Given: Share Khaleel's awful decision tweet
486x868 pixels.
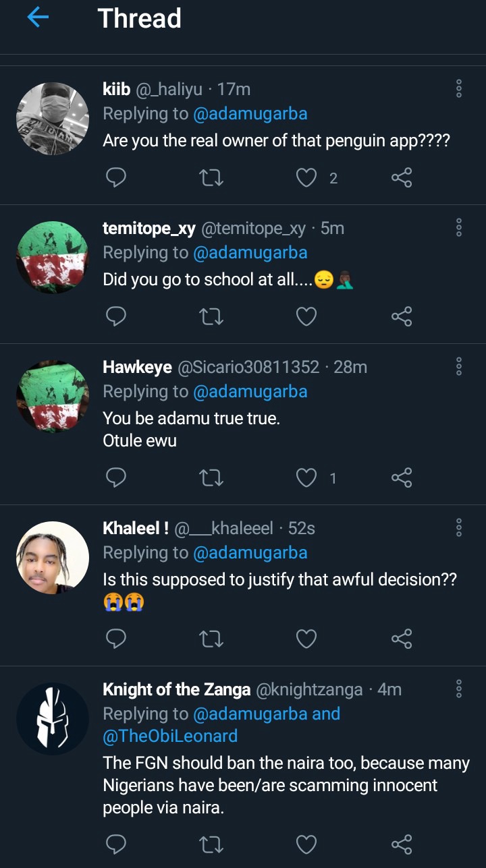Looking at the screenshot, I should (x=402, y=639).
